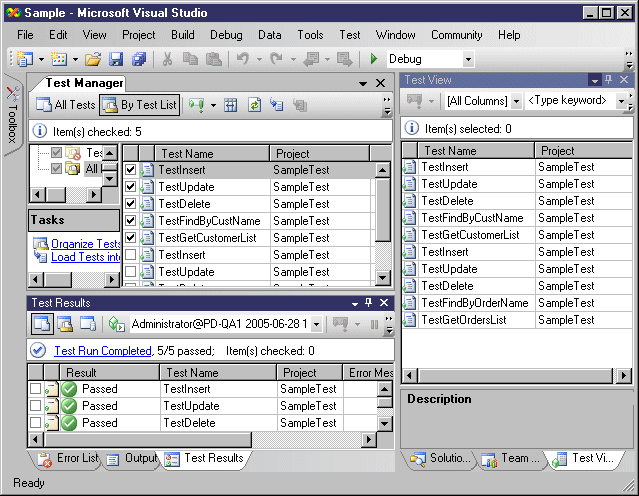The image size is (639, 496).
Task: Open the Community menu
Action: pos(456,35)
